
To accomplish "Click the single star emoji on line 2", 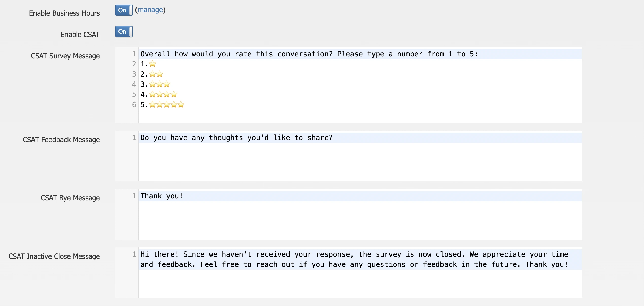I will click(x=152, y=64).
